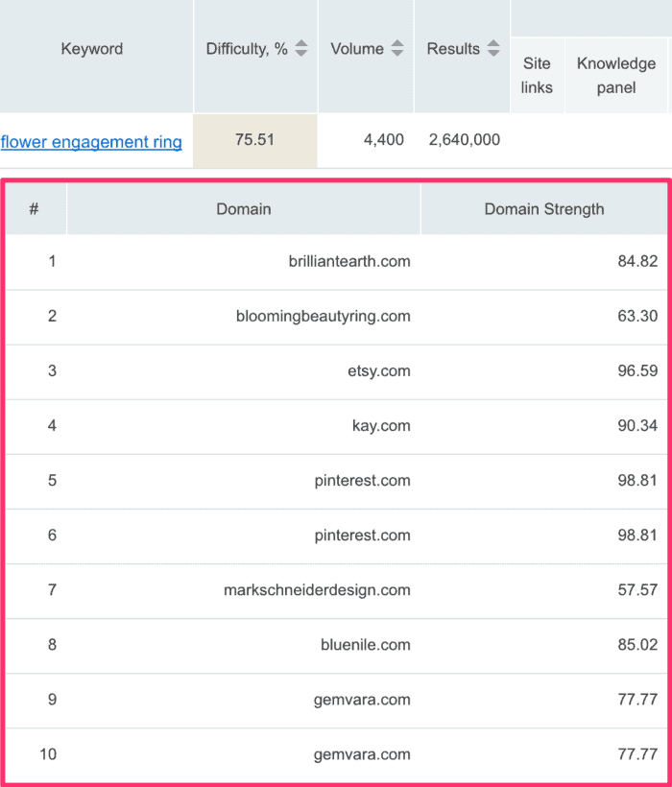Select markschneiderdesign.com domain row
Screen dimensions: 672x787
click(336, 590)
